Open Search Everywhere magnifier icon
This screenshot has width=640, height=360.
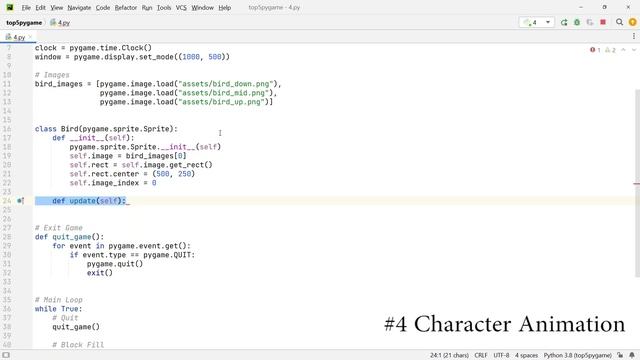[619, 22]
